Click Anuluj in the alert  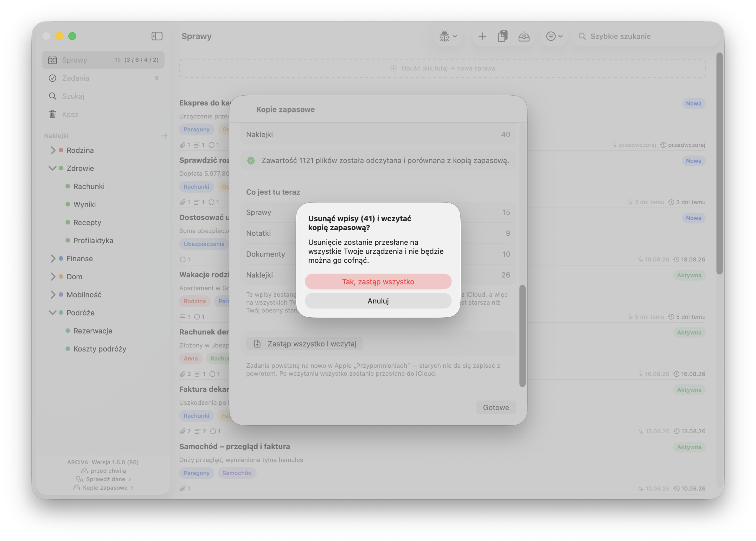[378, 300]
